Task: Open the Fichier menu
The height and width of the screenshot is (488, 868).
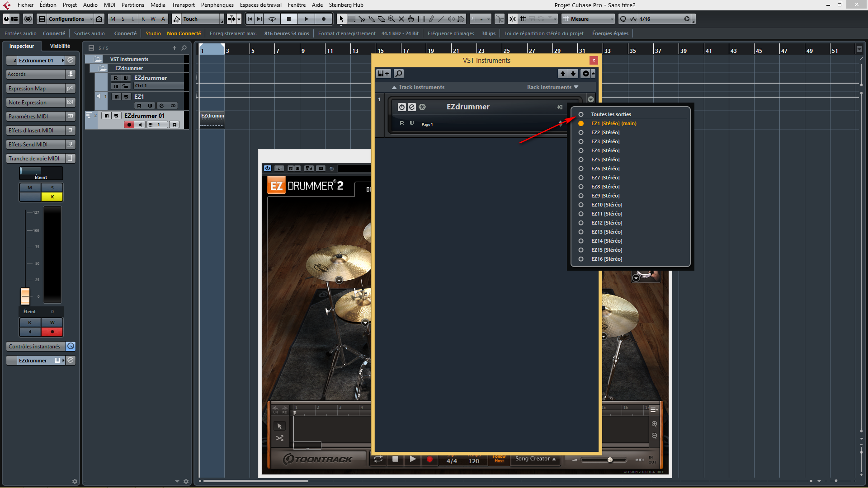Action: [x=25, y=5]
